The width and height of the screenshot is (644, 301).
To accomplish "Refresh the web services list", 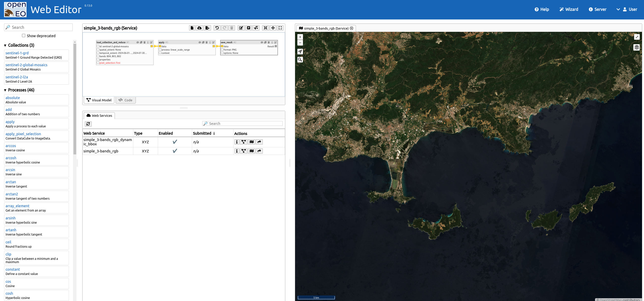I will point(88,124).
